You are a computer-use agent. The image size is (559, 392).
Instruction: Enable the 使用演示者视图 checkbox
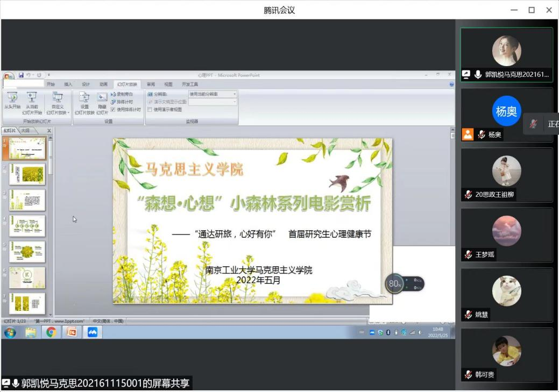(150, 109)
